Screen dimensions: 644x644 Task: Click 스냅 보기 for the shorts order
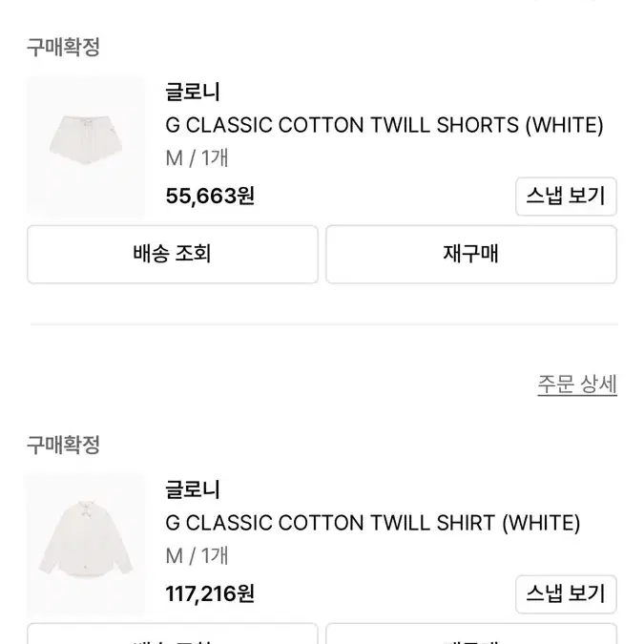point(566,197)
